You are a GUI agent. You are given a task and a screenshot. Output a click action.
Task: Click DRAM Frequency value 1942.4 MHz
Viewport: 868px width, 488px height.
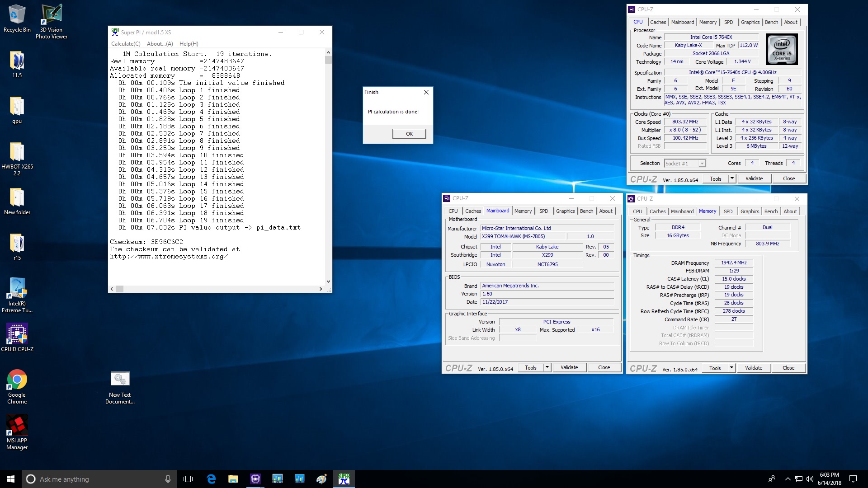pos(734,263)
